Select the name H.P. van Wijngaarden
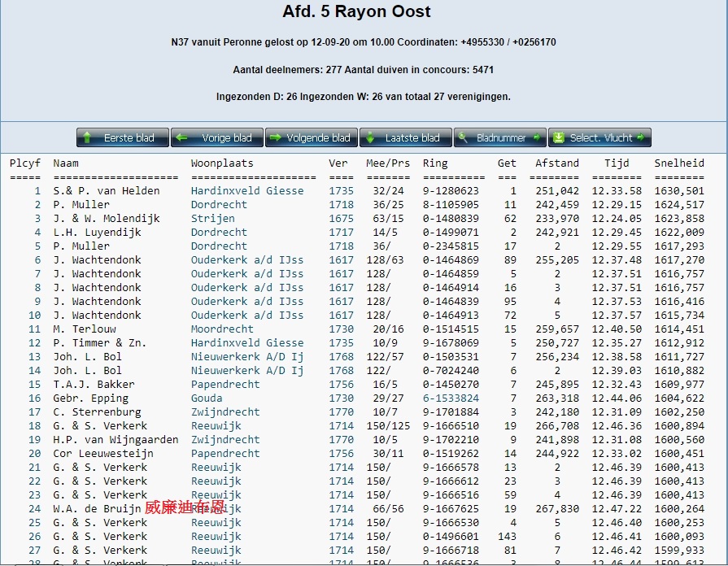Image resolution: width=728 pixels, height=566 pixels. pyautogui.click(x=116, y=440)
